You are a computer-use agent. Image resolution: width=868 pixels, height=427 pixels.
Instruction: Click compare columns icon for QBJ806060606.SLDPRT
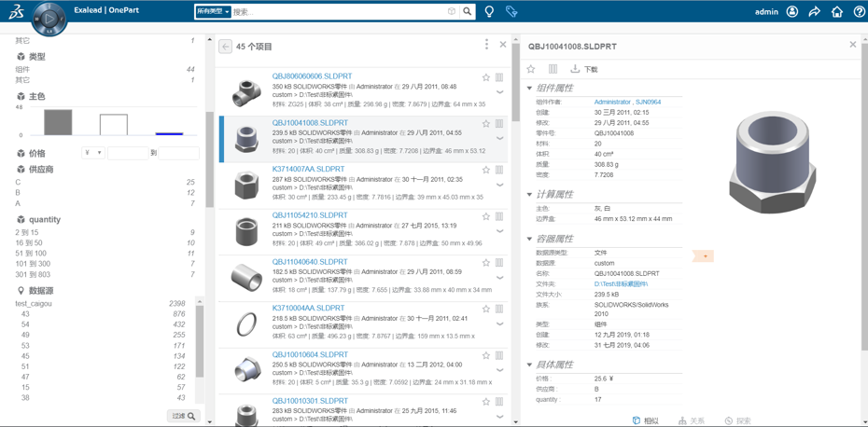(x=499, y=77)
